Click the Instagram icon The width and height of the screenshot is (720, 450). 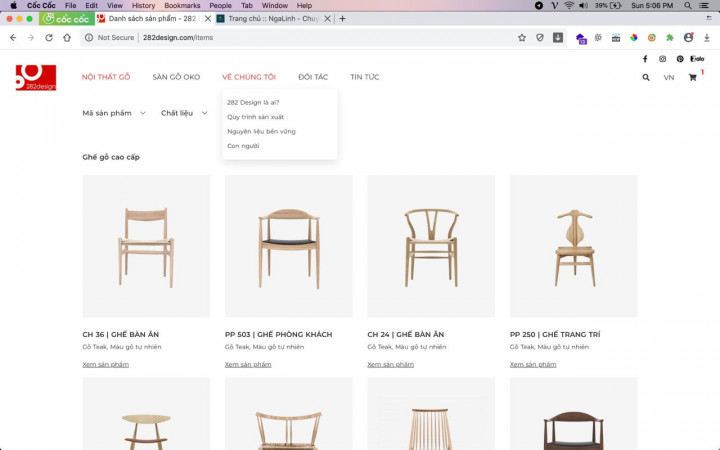tap(662, 59)
